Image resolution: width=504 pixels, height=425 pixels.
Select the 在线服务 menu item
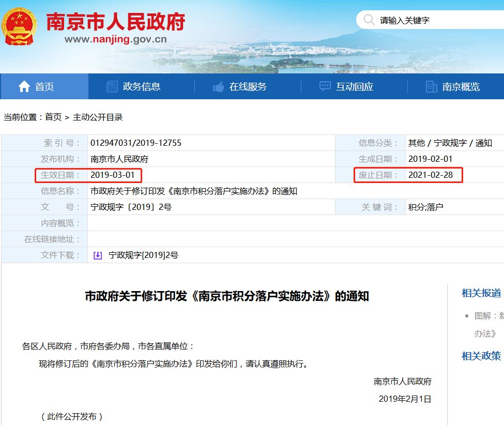[248, 86]
